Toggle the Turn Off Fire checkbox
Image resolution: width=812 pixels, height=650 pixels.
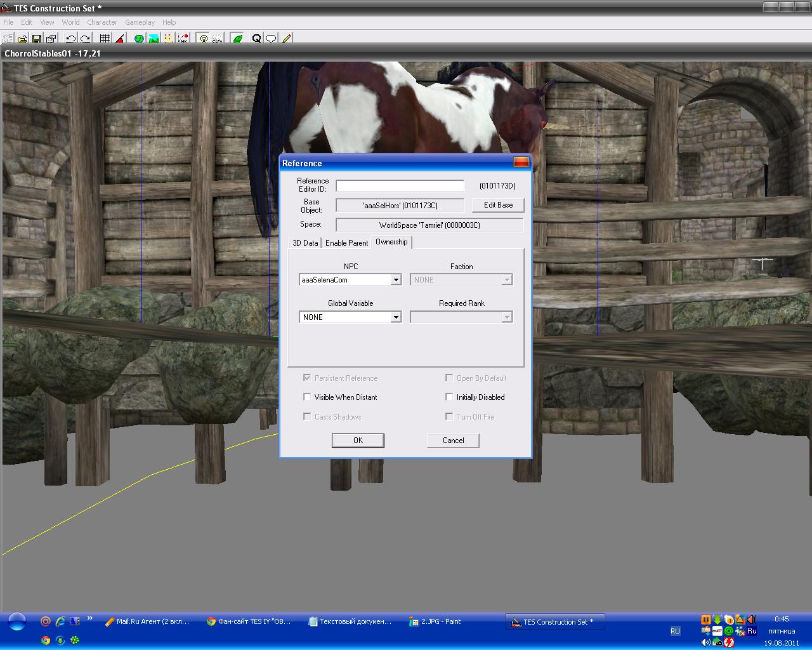pyautogui.click(x=470, y=417)
